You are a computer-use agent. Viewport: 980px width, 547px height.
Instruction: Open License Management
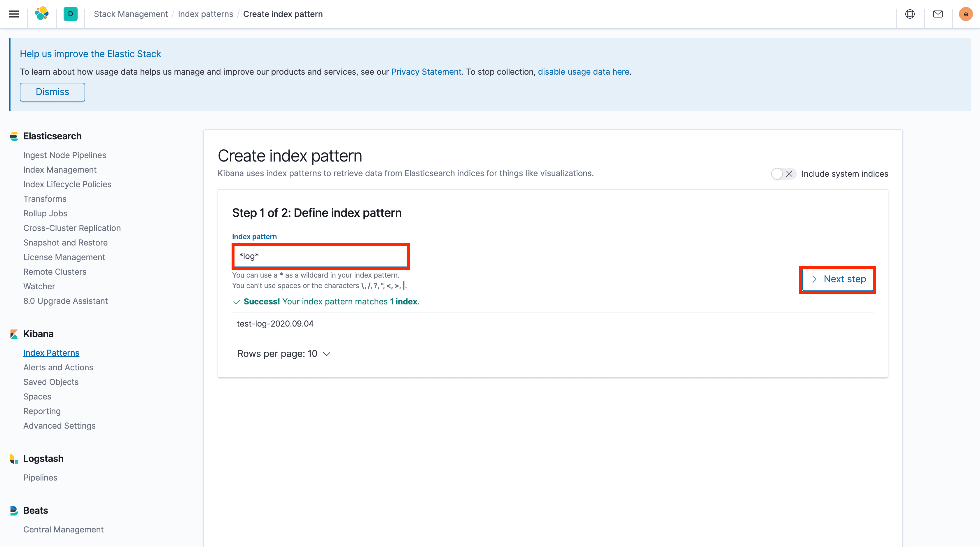coord(64,257)
